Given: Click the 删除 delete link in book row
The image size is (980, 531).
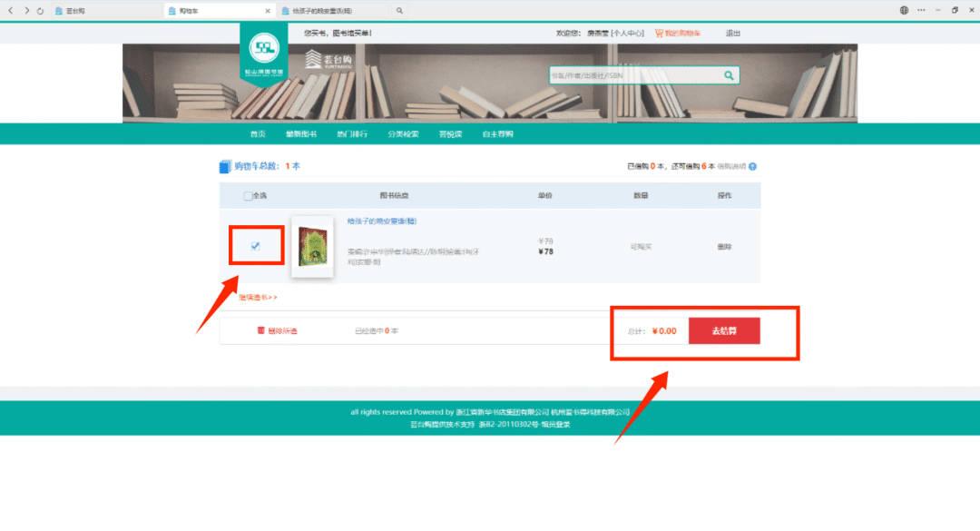Looking at the screenshot, I should (724, 246).
